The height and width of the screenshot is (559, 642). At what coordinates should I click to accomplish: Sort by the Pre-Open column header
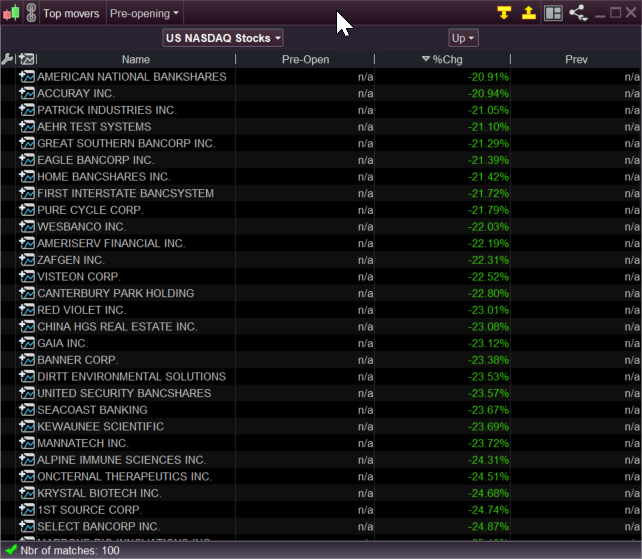(x=305, y=59)
